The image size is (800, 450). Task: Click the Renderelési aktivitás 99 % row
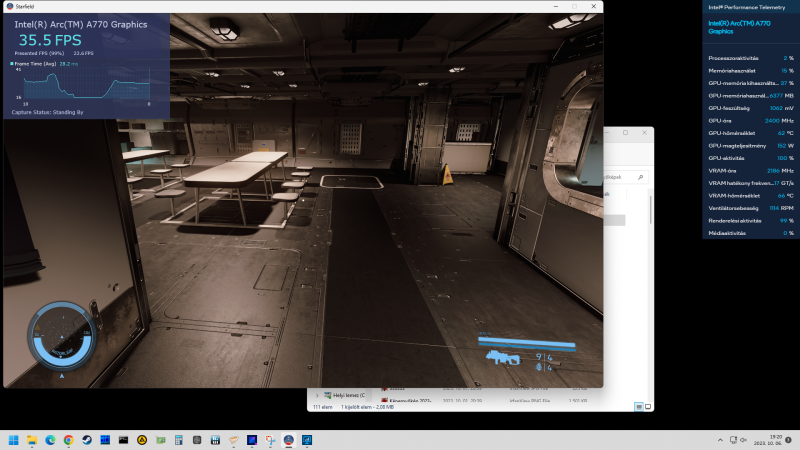(x=751, y=221)
